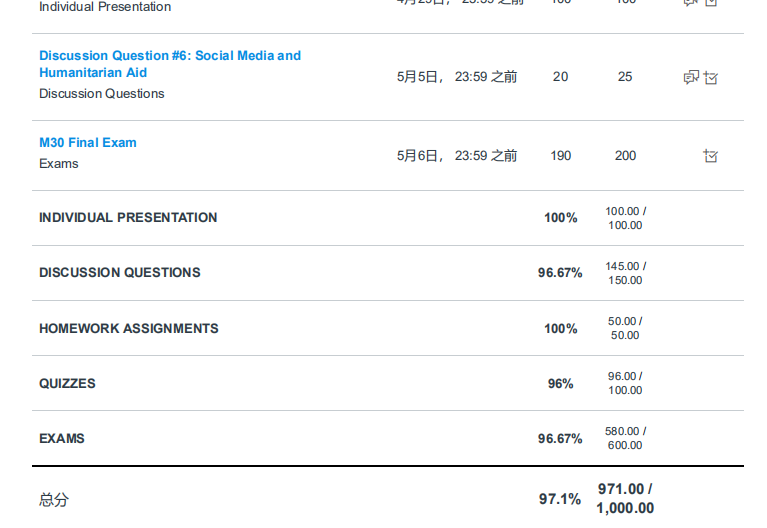Click the 总分 total row label
The image size is (767, 528).
coord(54,500)
